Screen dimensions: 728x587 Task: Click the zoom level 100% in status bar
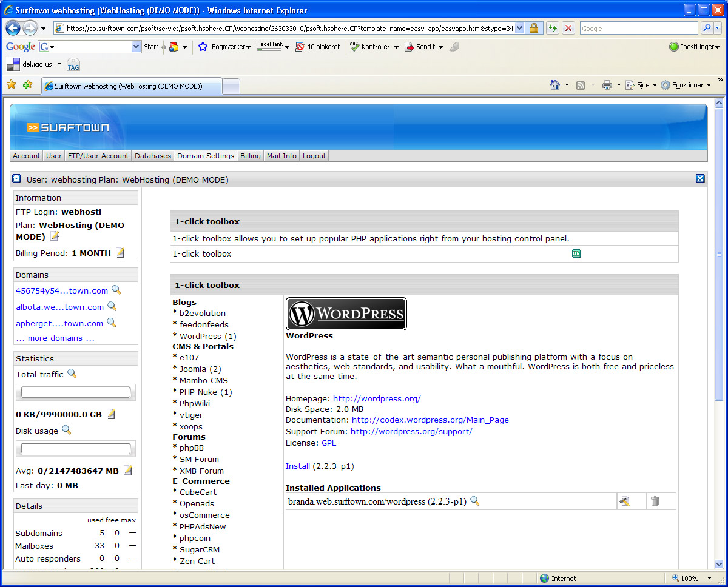coord(690,578)
